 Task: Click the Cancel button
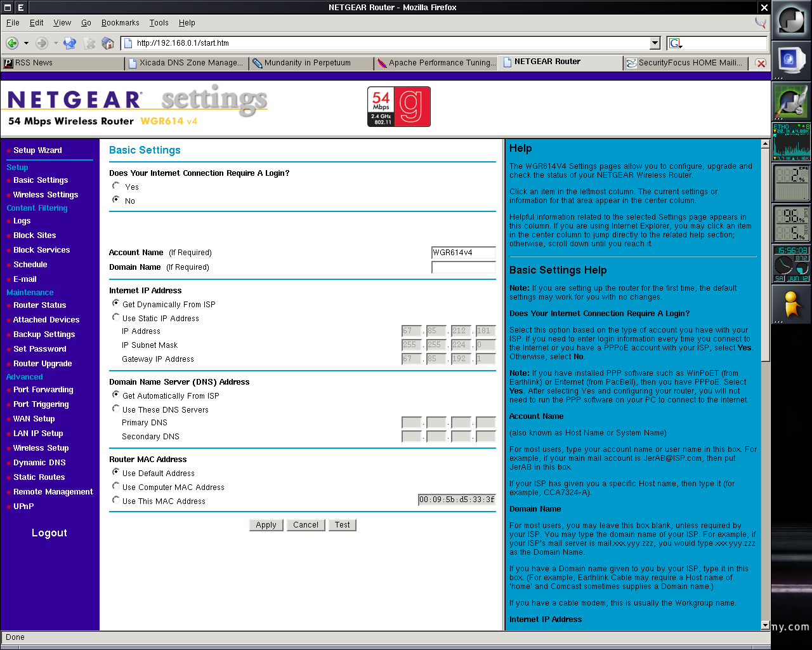(x=306, y=525)
